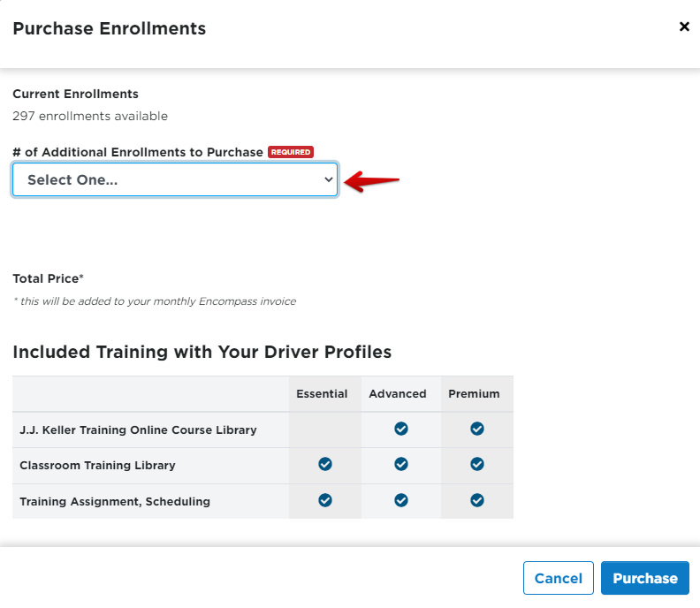This screenshot has width=700, height=608.
Task: Click the Current Enrollments heading
Action: pos(75,94)
